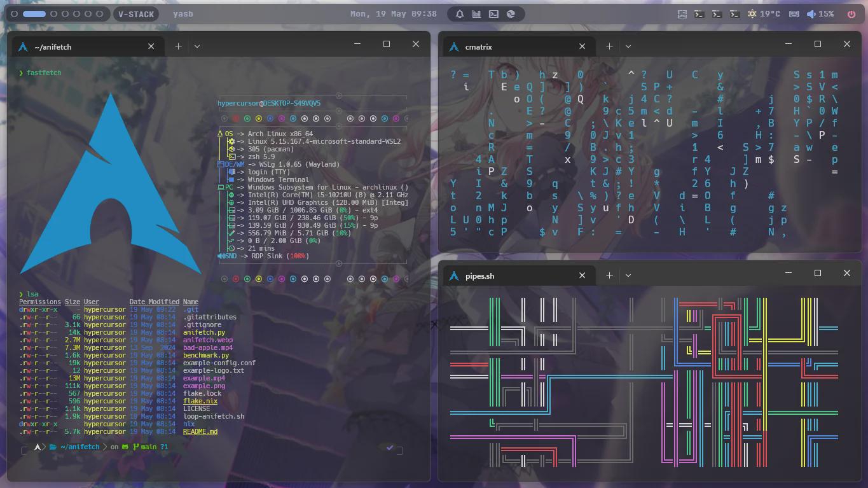Click the wallpaper image icon in top bar

(x=682, y=13)
